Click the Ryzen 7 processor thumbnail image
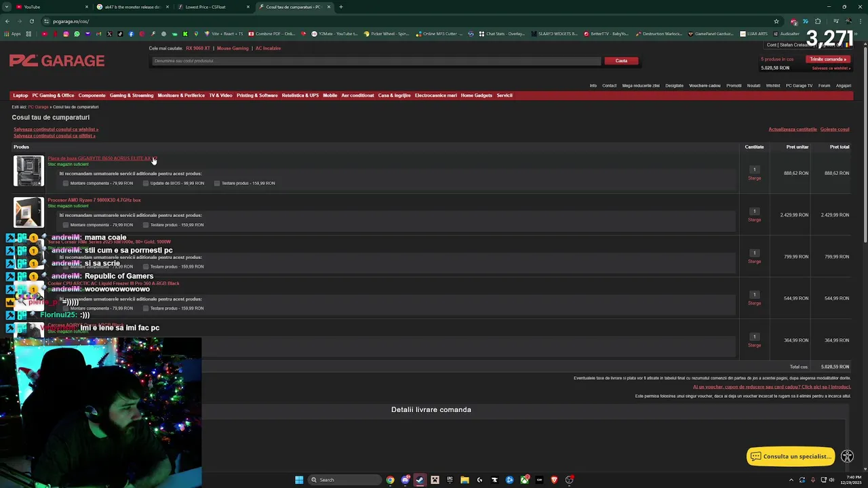 pos(28,212)
